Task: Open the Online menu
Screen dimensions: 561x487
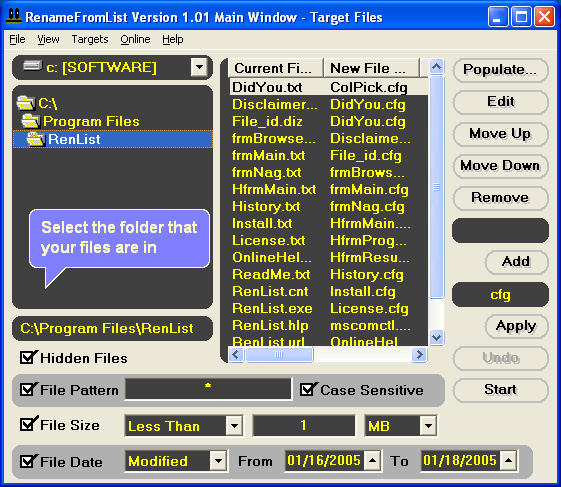Action: [x=135, y=39]
